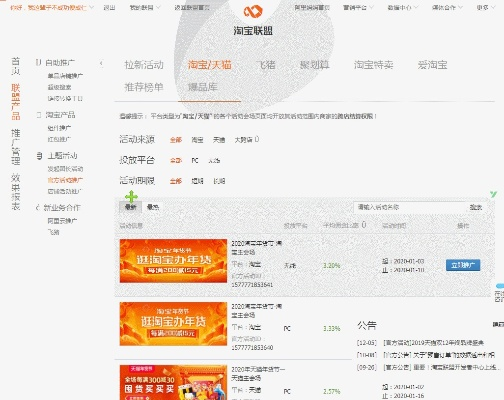Expand the 媒体合作 top menu

[447, 7]
